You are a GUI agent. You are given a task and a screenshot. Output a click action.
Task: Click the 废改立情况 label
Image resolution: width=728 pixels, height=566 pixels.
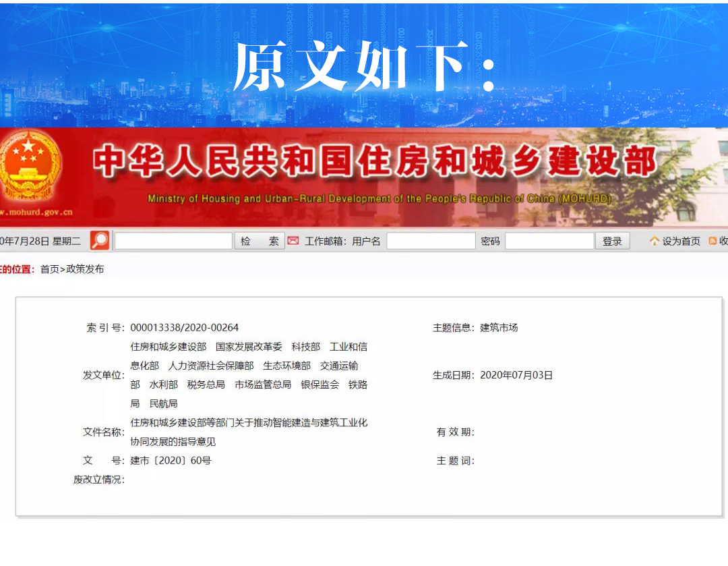98,480
